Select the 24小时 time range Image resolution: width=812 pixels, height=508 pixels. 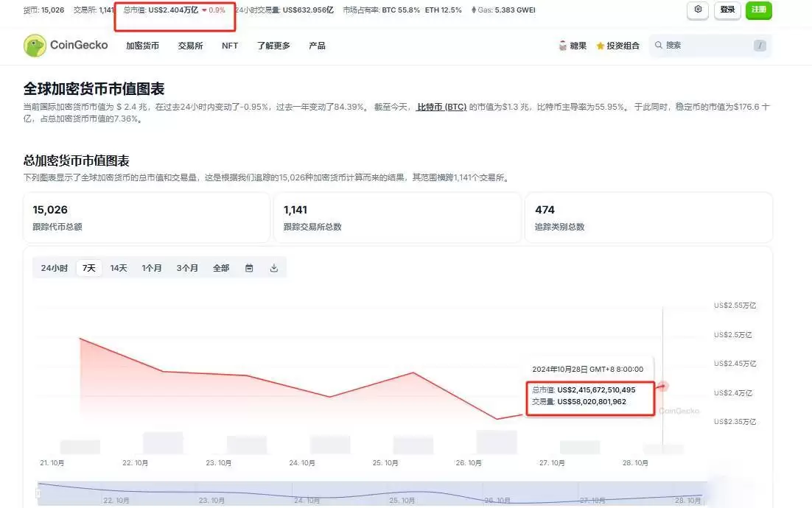[x=55, y=269]
